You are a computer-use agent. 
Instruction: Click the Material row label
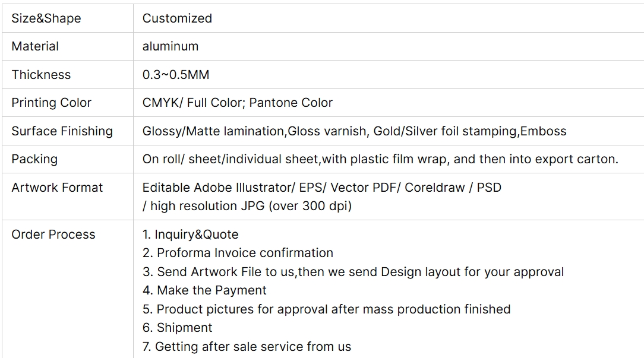click(35, 46)
